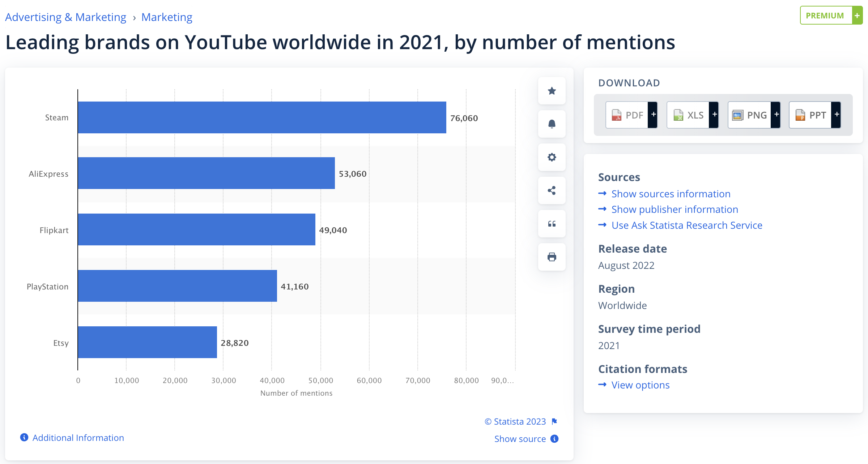
Task: Open Use Ask Statista Research Service link
Action: pyautogui.click(x=686, y=225)
